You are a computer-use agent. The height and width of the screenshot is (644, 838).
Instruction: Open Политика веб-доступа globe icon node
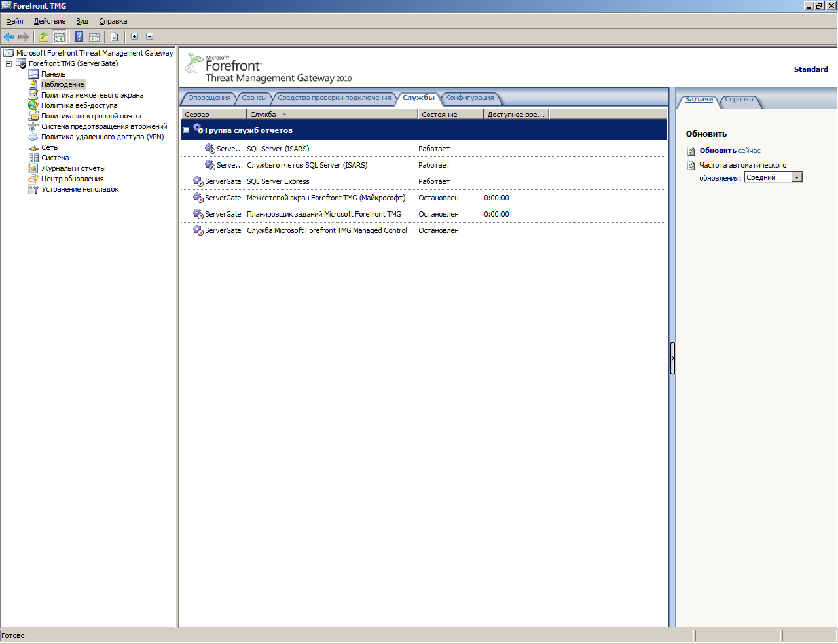pos(33,105)
